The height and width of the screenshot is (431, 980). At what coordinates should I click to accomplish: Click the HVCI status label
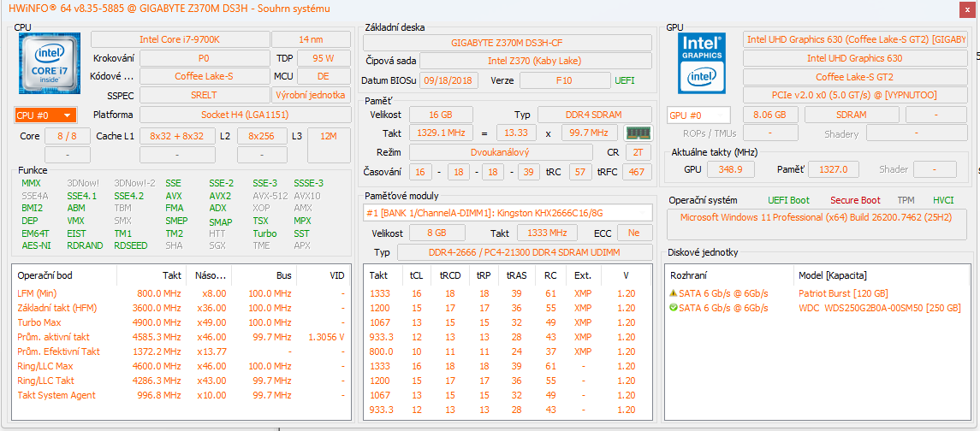943,200
